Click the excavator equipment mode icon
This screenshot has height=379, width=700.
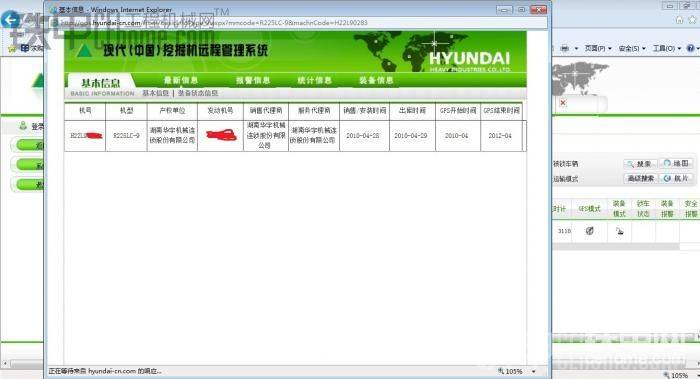620,231
